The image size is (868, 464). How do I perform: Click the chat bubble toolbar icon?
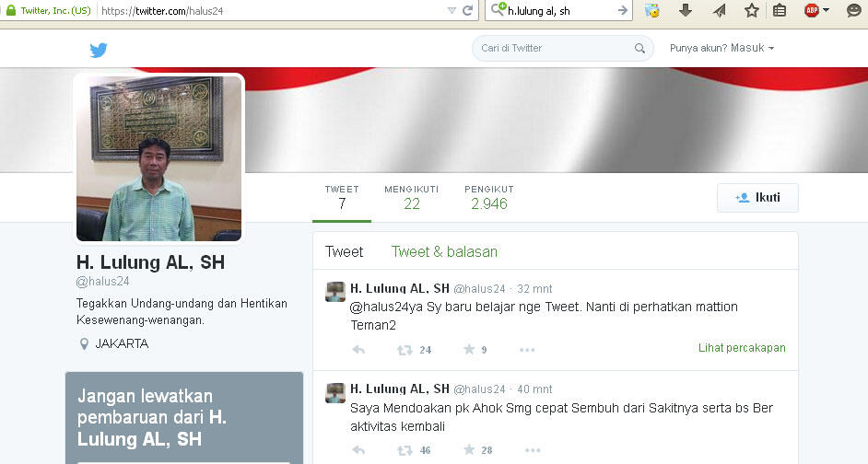tap(854, 10)
